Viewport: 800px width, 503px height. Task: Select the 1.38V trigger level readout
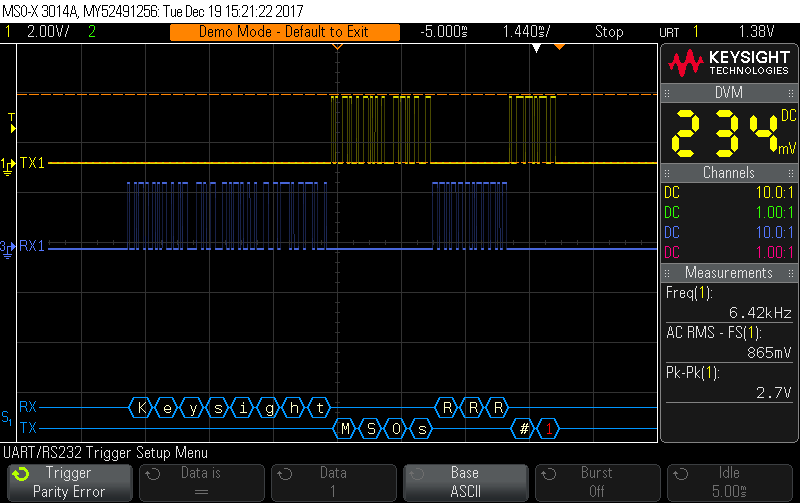click(x=757, y=32)
